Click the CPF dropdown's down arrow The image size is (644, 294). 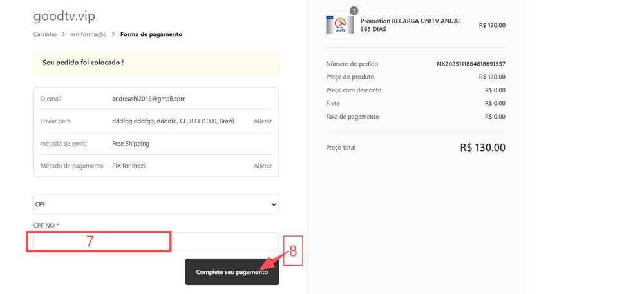pos(274,204)
